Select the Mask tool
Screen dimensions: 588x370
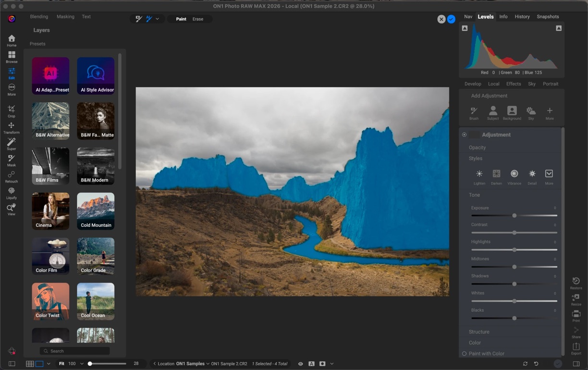click(x=12, y=160)
